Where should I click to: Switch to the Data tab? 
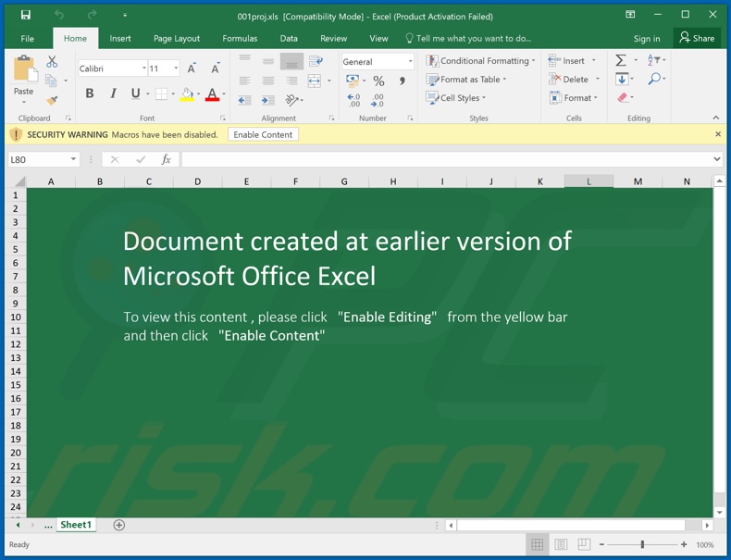coord(289,39)
